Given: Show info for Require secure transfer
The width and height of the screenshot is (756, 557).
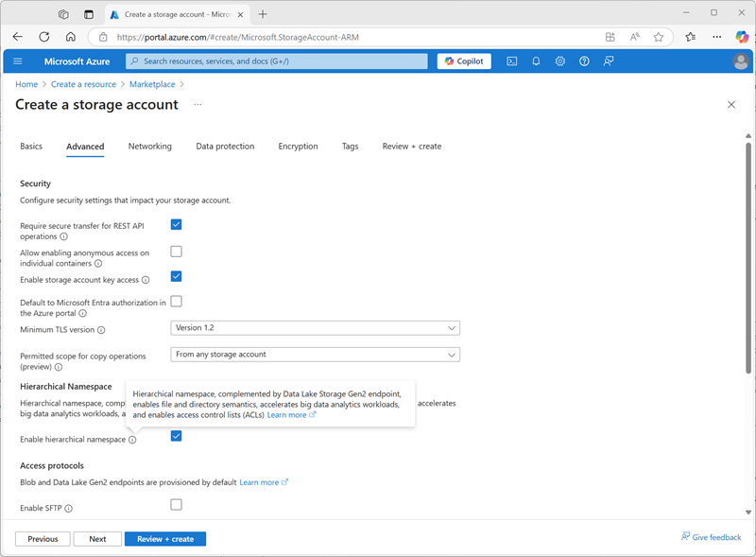Looking at the screenshot, I should click(x=63, y=236).
